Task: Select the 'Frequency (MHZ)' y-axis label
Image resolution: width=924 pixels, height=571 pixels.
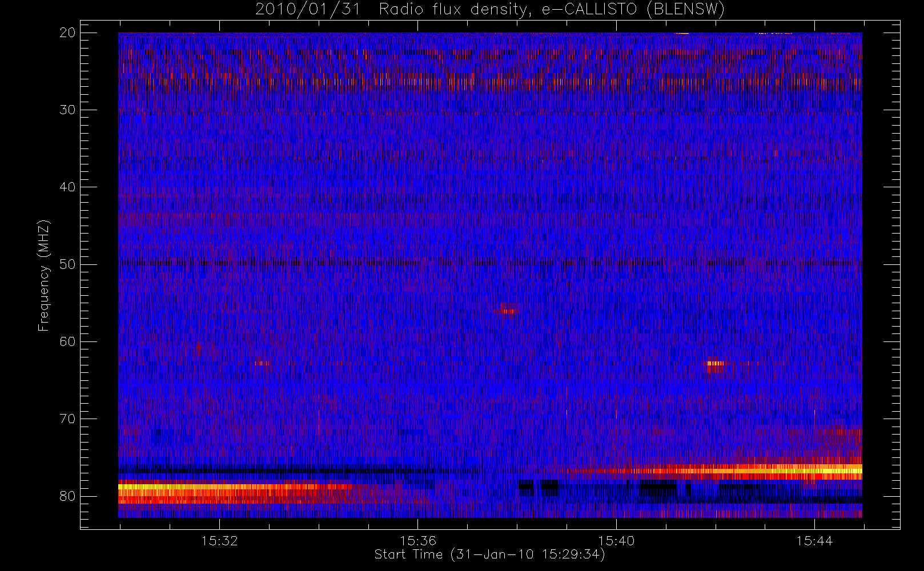Action: pyautogui.click(x=43, y=276)
